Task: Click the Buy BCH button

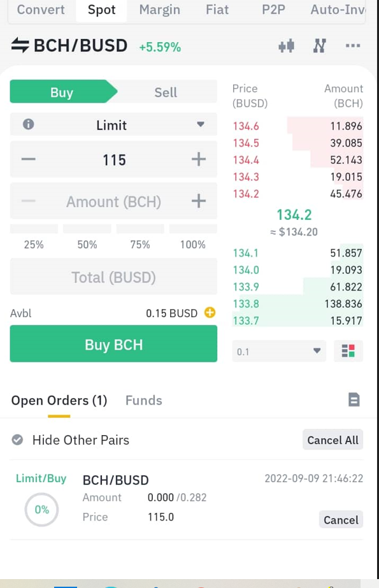Action: click(113, 344)
